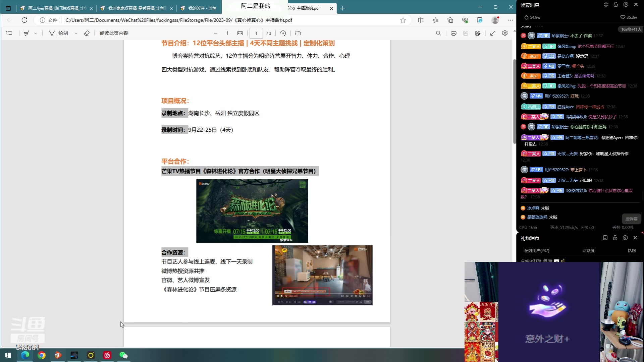Open the Collections icon in the browser toolbar
Screen dimensions: 644x362
coord(450,20)
